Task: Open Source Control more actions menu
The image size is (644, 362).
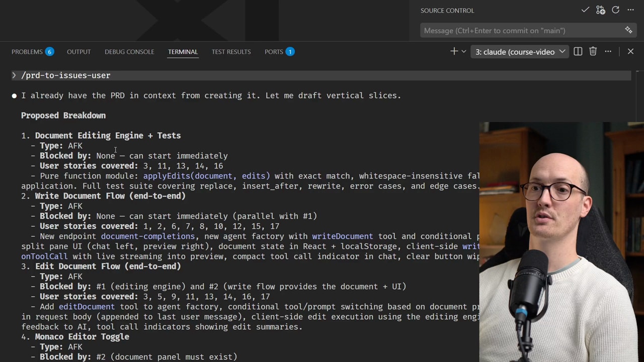Action: [630, 10]
